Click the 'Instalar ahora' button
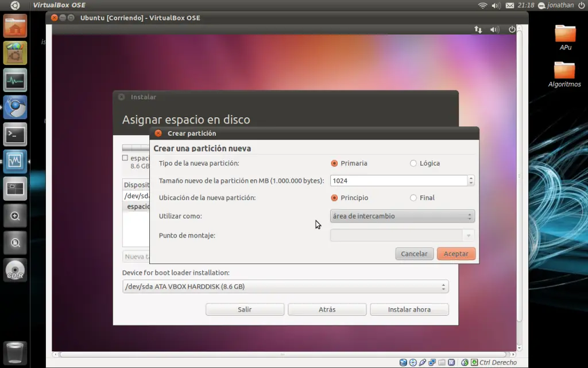588x368 pixels. (x=409, y=309)
